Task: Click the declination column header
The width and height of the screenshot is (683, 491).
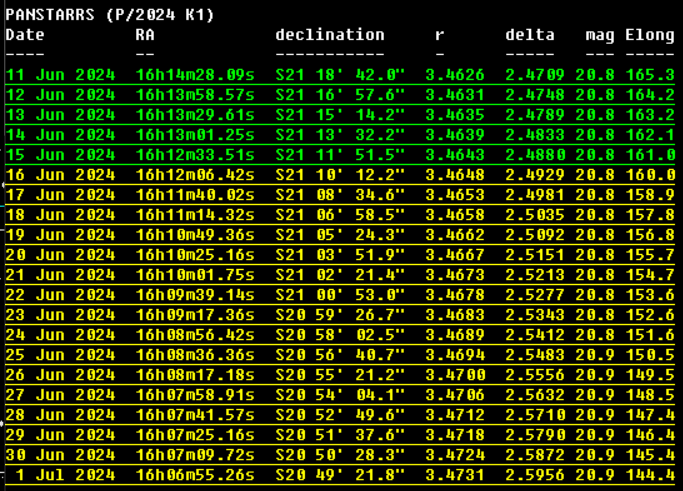Action: coord(330,35)
